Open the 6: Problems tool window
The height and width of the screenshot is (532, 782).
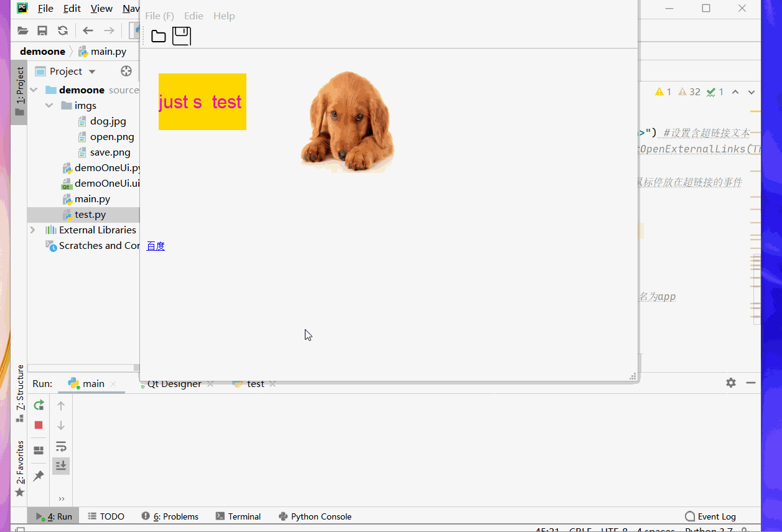click(x=170, y=516)
